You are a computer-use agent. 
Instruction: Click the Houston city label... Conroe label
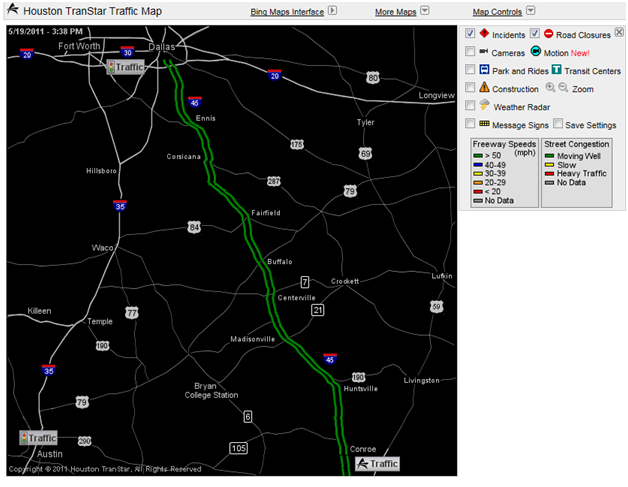[x=363, y=449]
